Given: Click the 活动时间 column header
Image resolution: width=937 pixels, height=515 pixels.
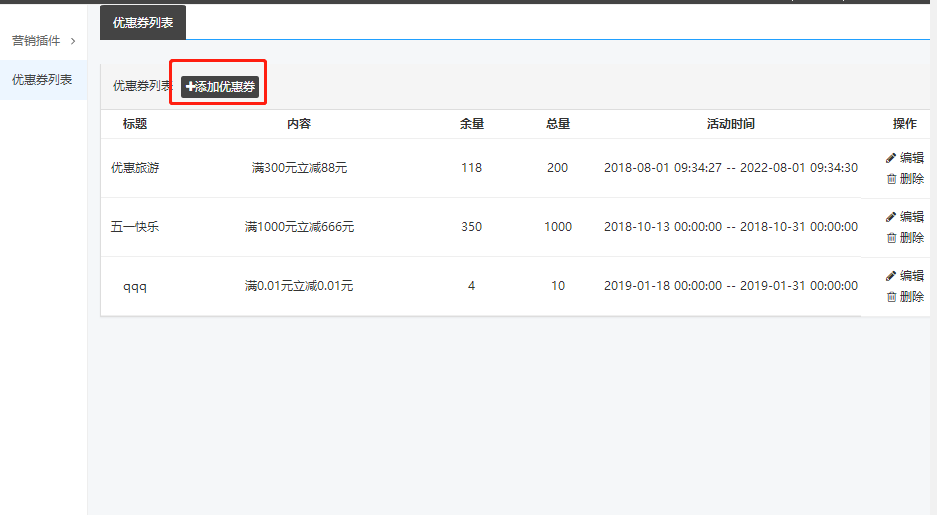Looking at the screenshot, I should tap(730, 124).
